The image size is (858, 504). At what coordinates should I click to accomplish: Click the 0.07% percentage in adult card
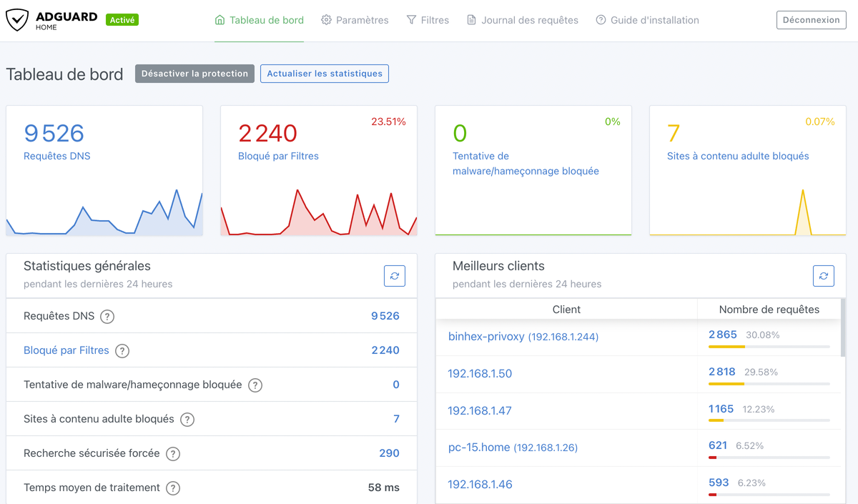click(x=820, y=122)
